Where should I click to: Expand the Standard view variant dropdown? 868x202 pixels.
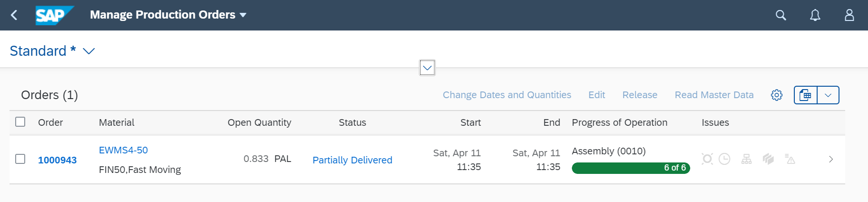coord(89,51)
